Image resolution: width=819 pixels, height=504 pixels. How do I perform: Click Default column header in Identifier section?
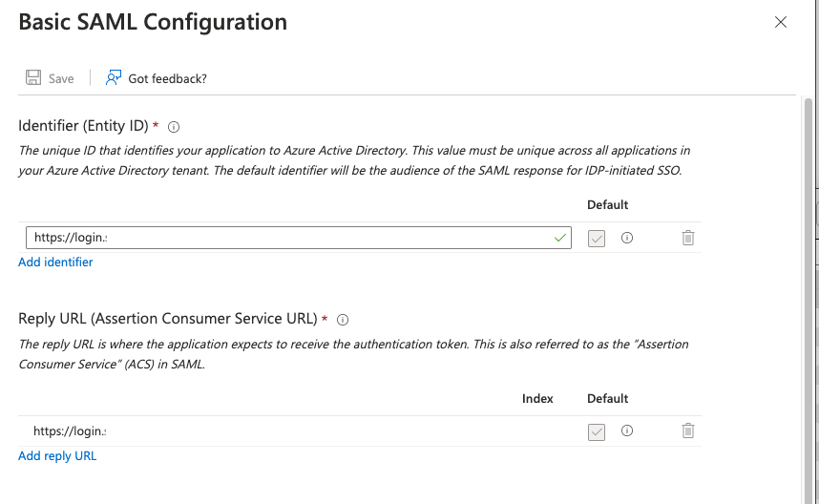pyautogui.click(x=607, y=204)
